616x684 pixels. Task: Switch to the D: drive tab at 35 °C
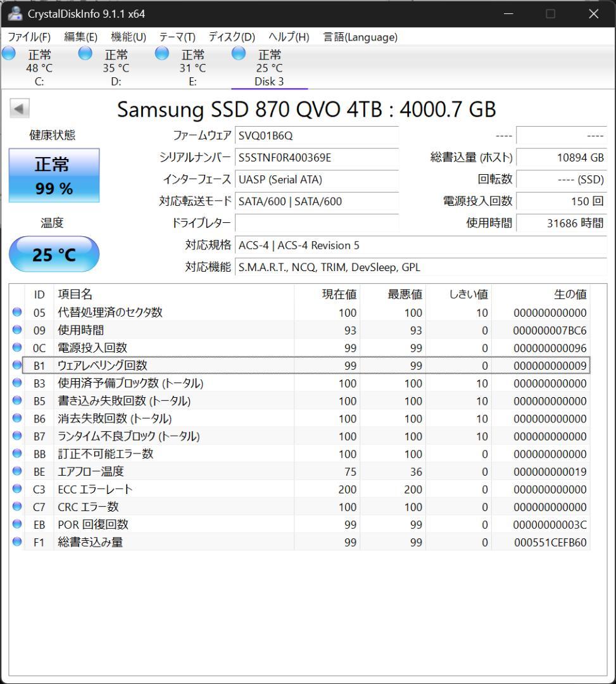(x=116, y=68)
